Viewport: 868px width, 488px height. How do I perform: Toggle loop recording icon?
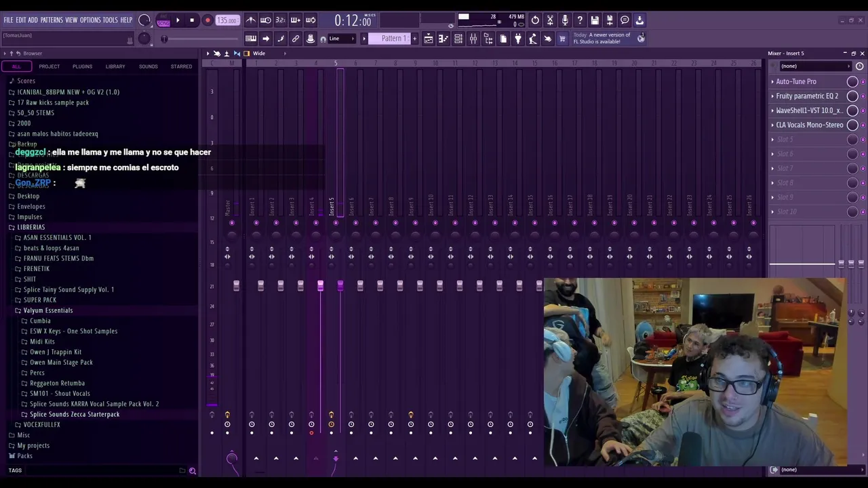coord(311,20)
